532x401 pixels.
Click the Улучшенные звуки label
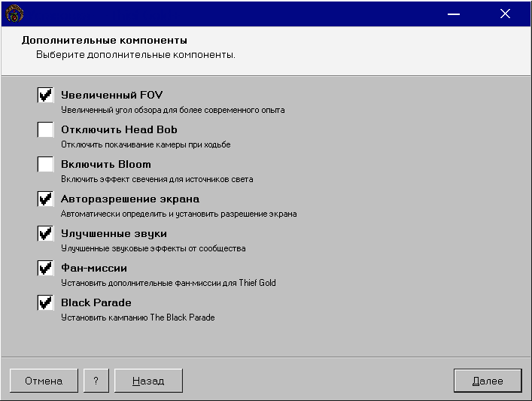(x=114, y=234)
